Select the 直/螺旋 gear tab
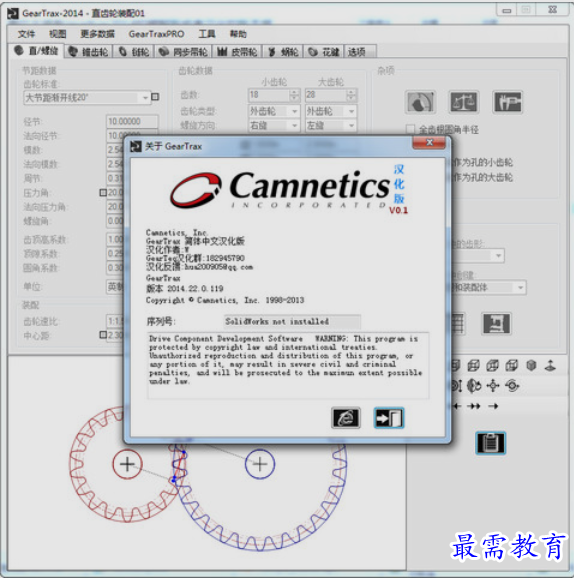 [37, 51]
